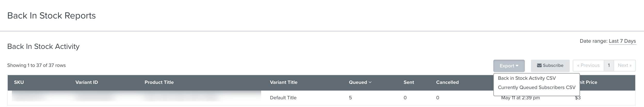The width and height of the screenshot is (644, 107).
Task: Select page 1 in pagination
Action: [x=609, y=66]
